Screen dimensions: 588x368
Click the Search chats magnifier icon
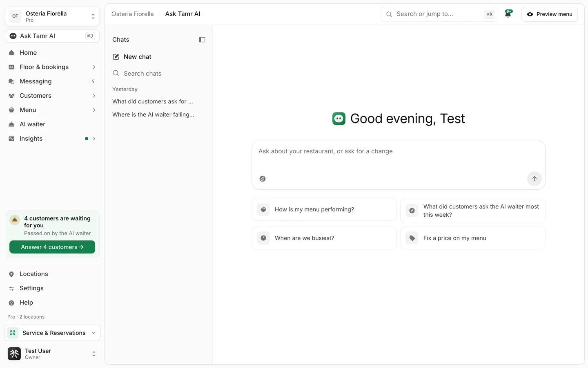pyautogui.click(x=116, y=74)
